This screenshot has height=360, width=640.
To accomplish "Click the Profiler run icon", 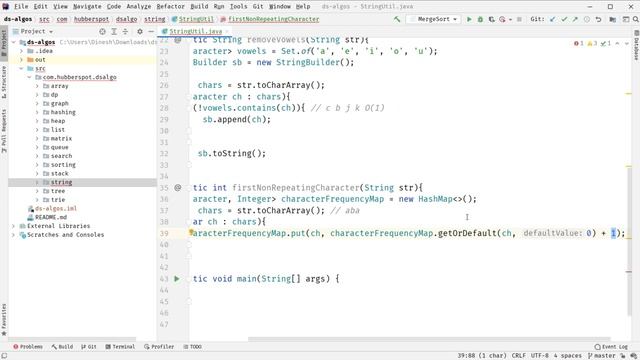I will 502,19.
